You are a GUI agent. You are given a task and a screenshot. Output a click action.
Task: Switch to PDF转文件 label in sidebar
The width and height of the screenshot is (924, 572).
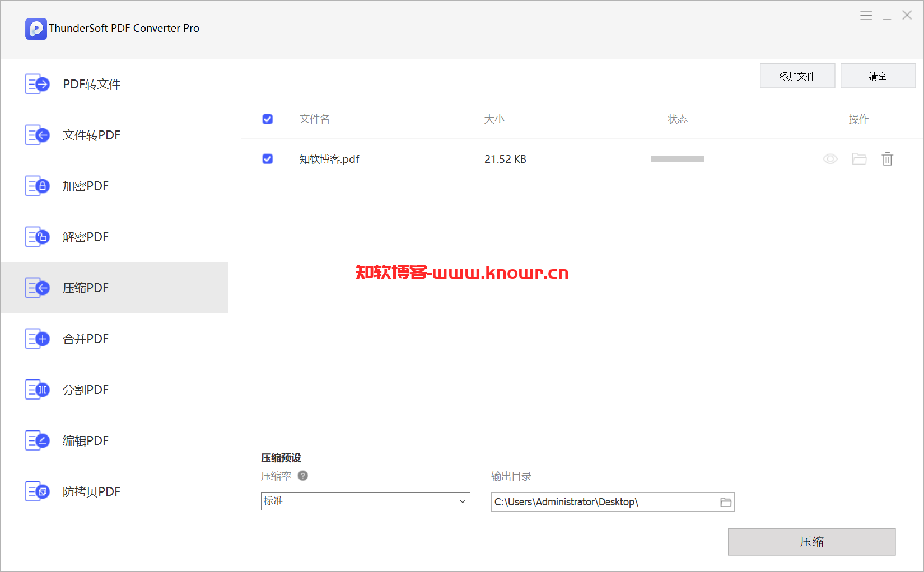[x=91, y=84]
